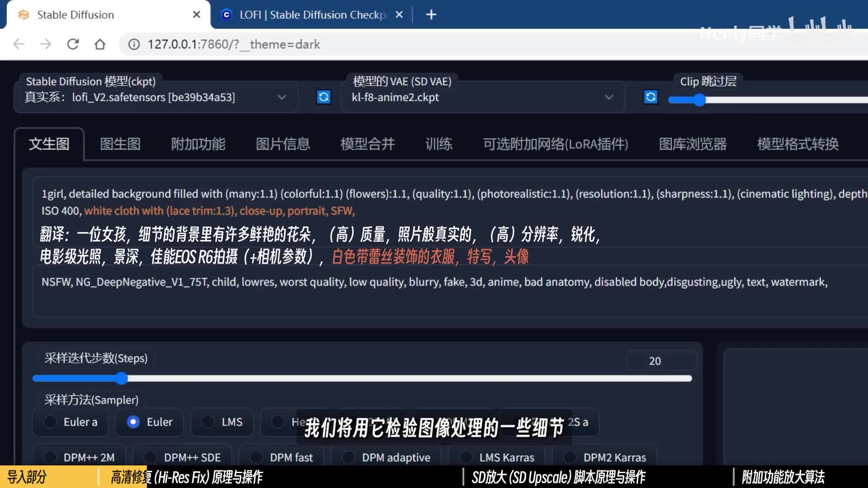868x488 pixels.
Task: Expand the lofi_V2 checkpoint dropdown
Action: click(x=282, y=97)
